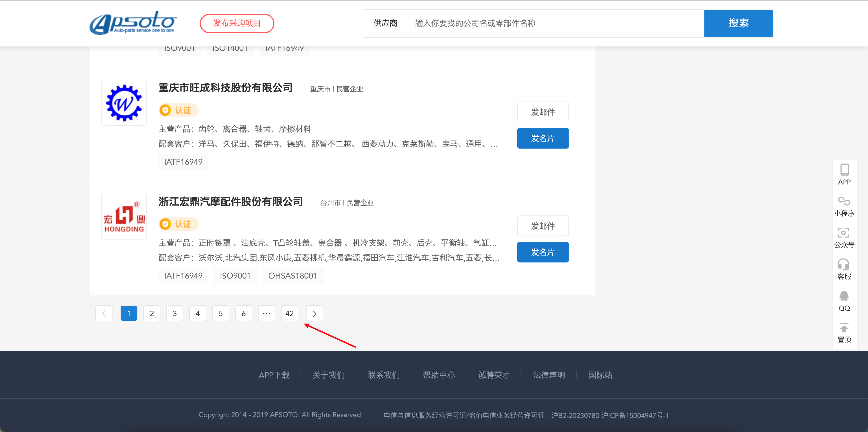Select page 1 in pagination
Screen dimensions: 868x432
click(129, 313)
